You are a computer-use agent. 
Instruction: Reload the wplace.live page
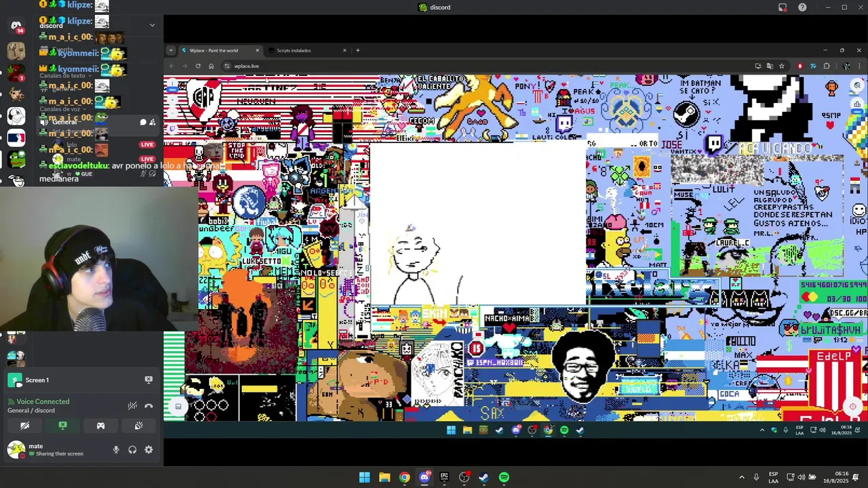coord(198,66)
